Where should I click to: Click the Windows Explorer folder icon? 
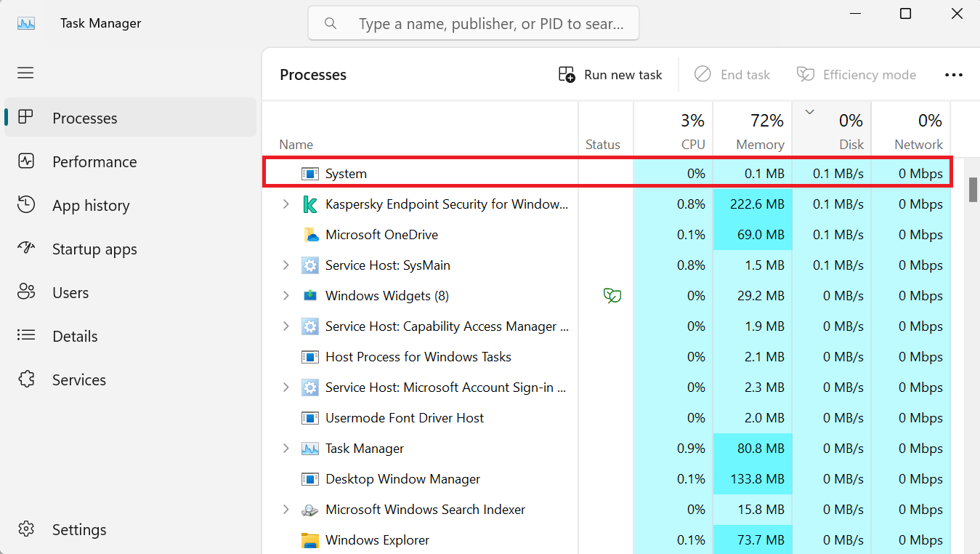point(310,540)
